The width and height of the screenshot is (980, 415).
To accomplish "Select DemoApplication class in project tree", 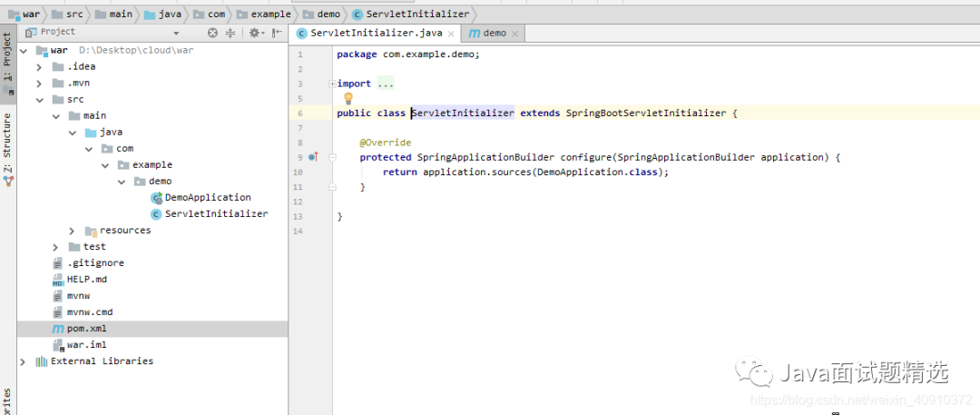I will tap(208, 197).
